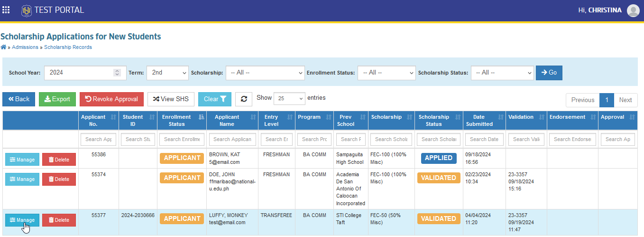
Task: Open the Admissions breadcrumb link
Action: pos(25,47)
